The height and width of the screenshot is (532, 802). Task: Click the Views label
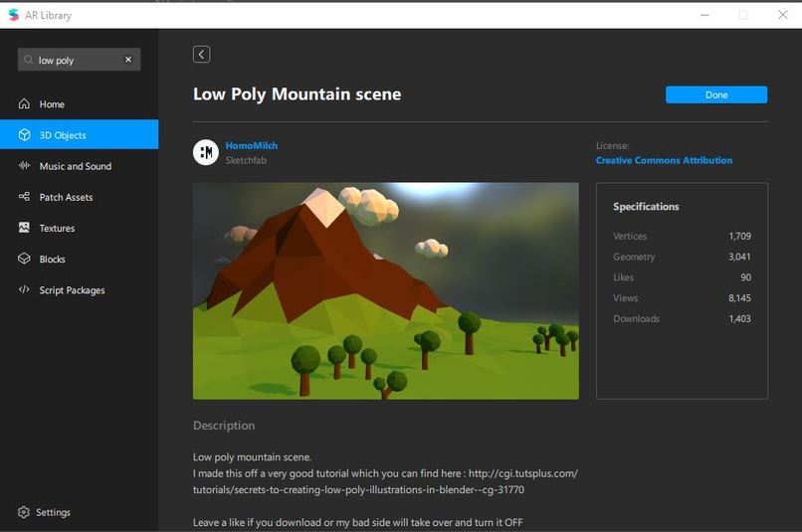coord(626,298)
